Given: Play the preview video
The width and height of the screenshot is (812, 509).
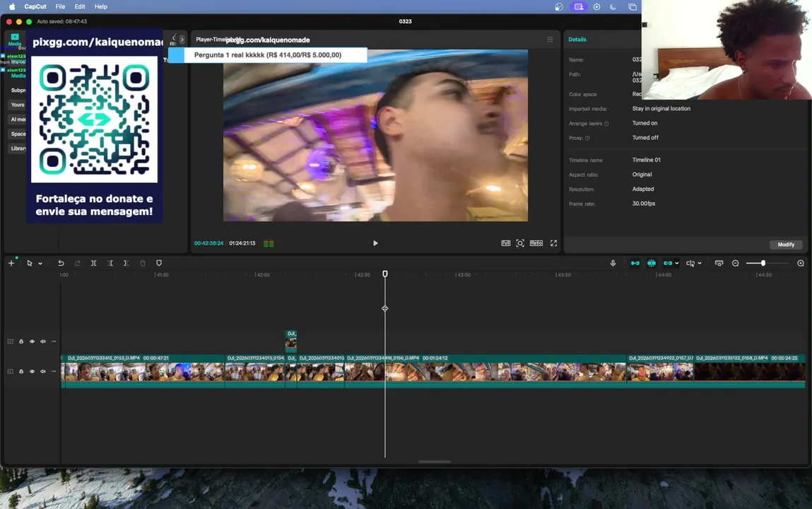Looking at the screenshot, I should [375, 243].
